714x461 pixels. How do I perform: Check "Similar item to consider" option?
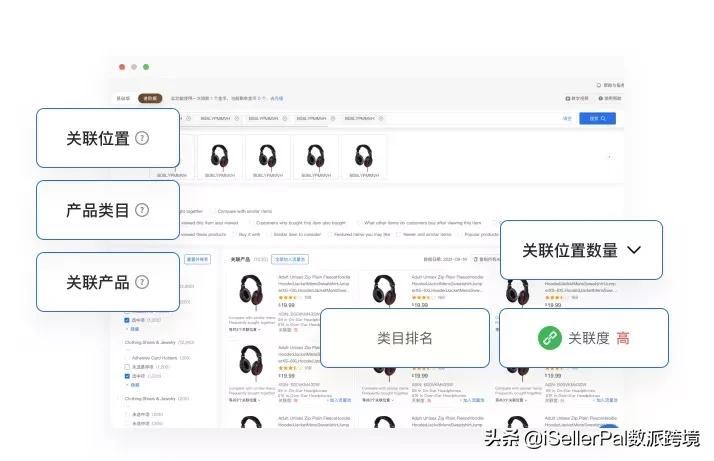click(270, 235)
